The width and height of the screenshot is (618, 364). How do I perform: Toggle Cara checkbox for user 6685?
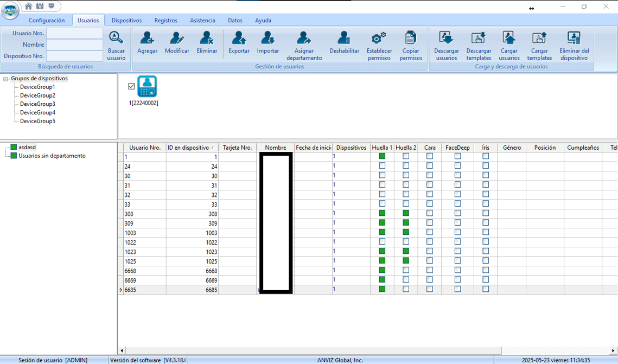click(x=430, y=289)
